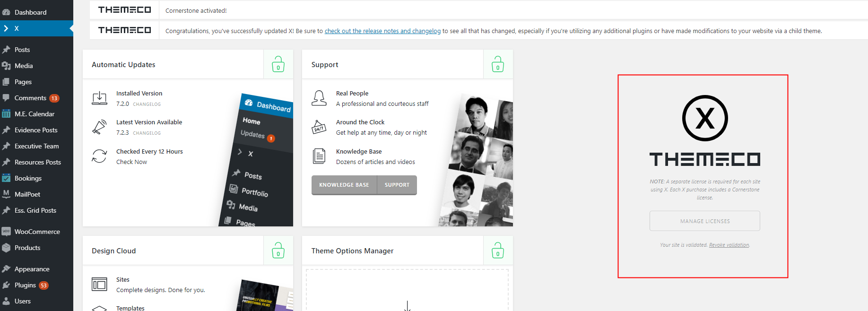Click the Resources Posts pushpin icon
Image resolution: width=868 pixels, height=311 pixels.
(6, 162)
